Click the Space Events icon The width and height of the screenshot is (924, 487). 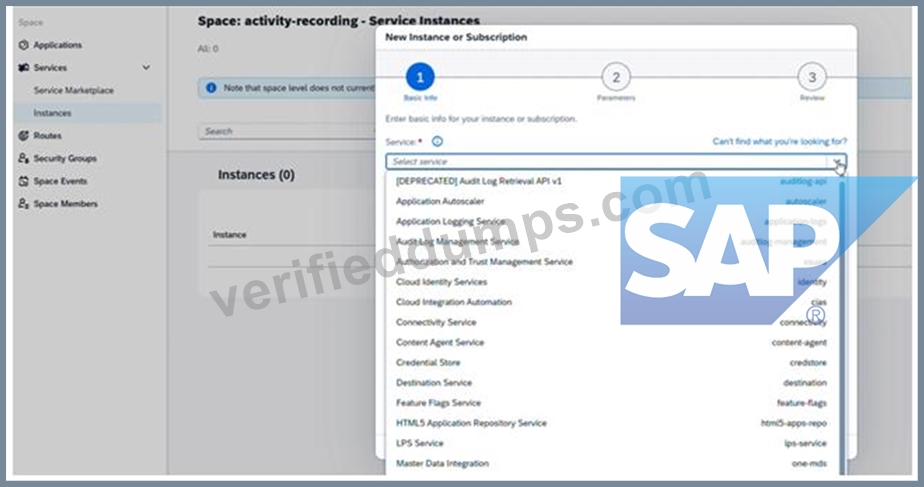(x=24, y=181)
